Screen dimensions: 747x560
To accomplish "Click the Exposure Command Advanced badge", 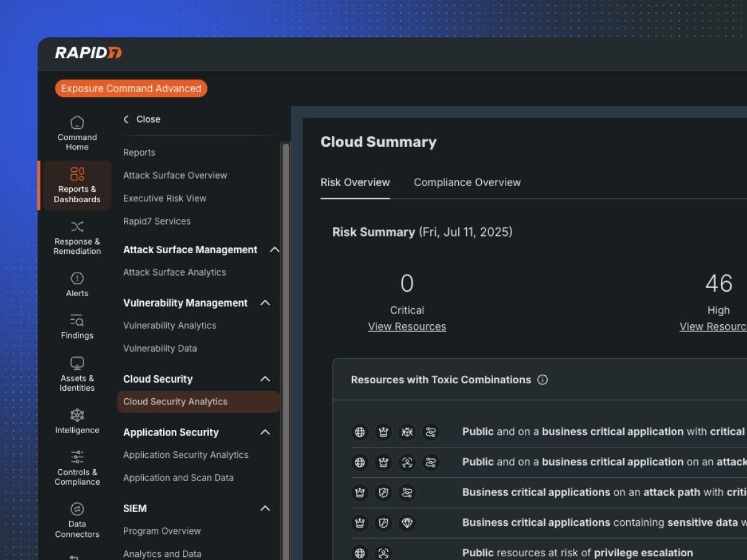I will (131, 88).
